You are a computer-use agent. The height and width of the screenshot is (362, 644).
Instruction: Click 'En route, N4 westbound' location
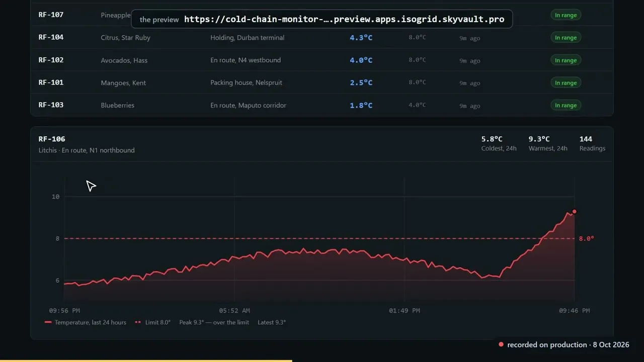[x=246, y=60]
